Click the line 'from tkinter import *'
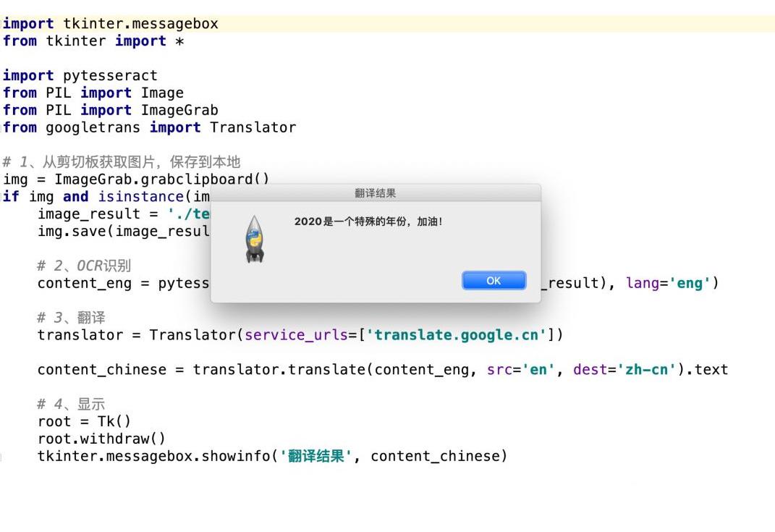The image size is (775, 532). point(93,41)
